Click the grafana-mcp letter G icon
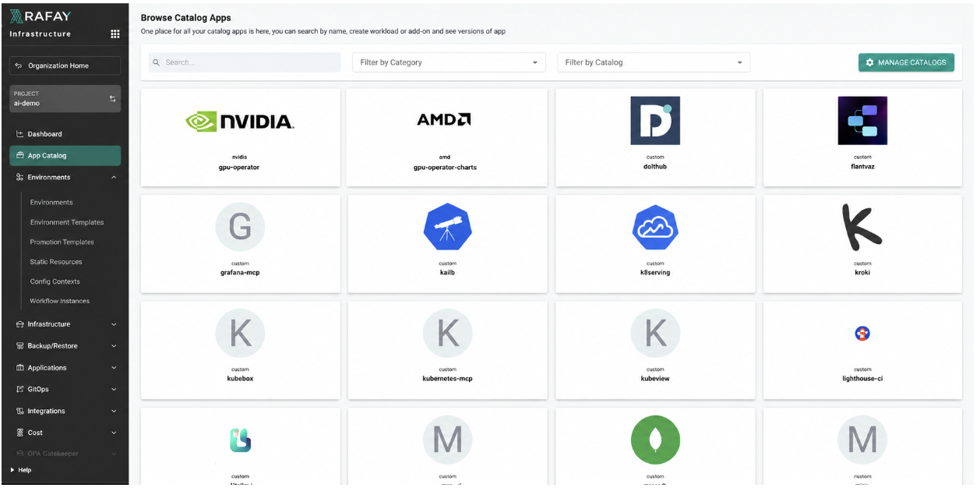The image size is (980, 488). (240, 227)
